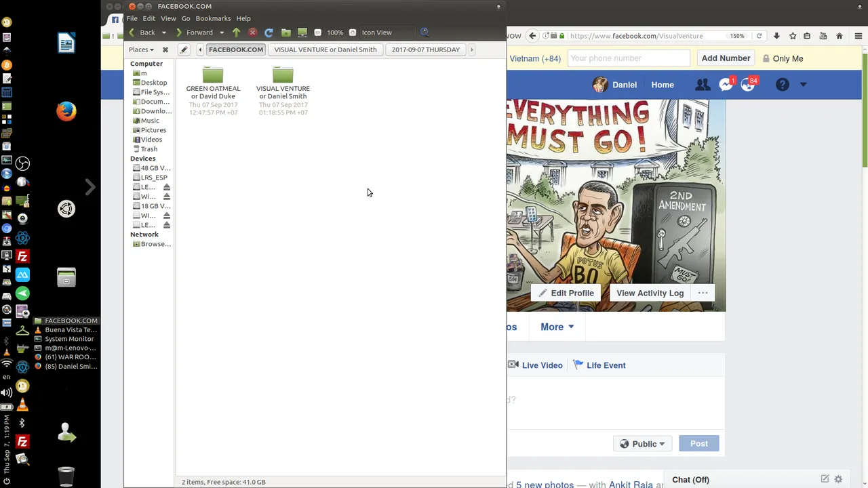This screenshot has width=868, height=488.
Task: Open Downloads in Places sidebar
Action: pyautogui.click(x=152, y=111)
